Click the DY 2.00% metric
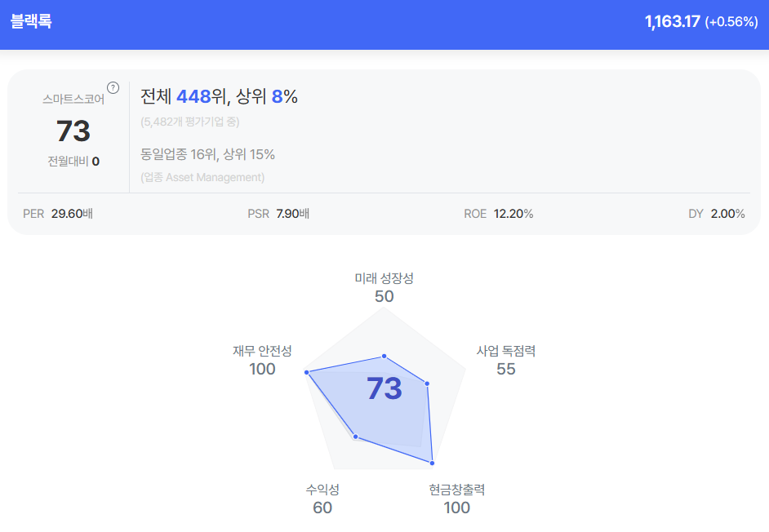The image size is (769, 532). tap(716, 214)
